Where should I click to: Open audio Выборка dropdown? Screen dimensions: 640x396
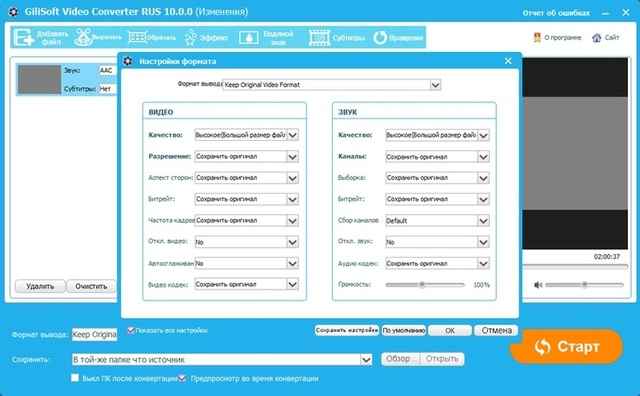(x=483, y=178)
